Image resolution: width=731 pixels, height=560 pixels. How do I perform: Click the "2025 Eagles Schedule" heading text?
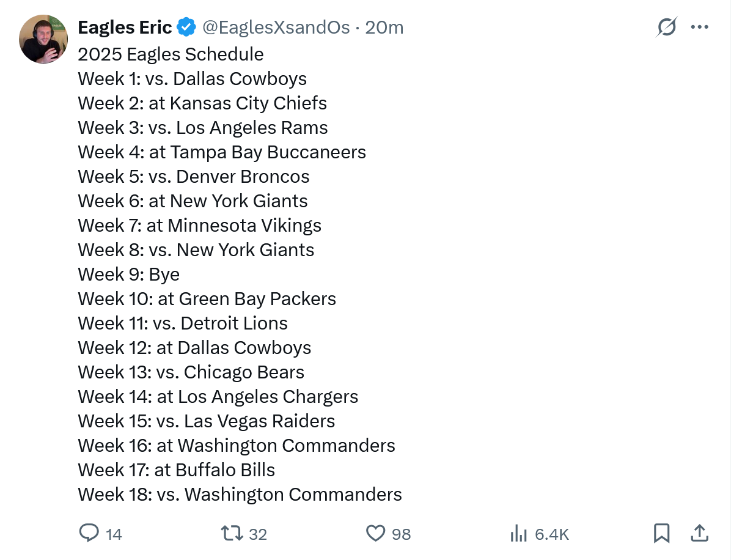click(x=171, y=54)
